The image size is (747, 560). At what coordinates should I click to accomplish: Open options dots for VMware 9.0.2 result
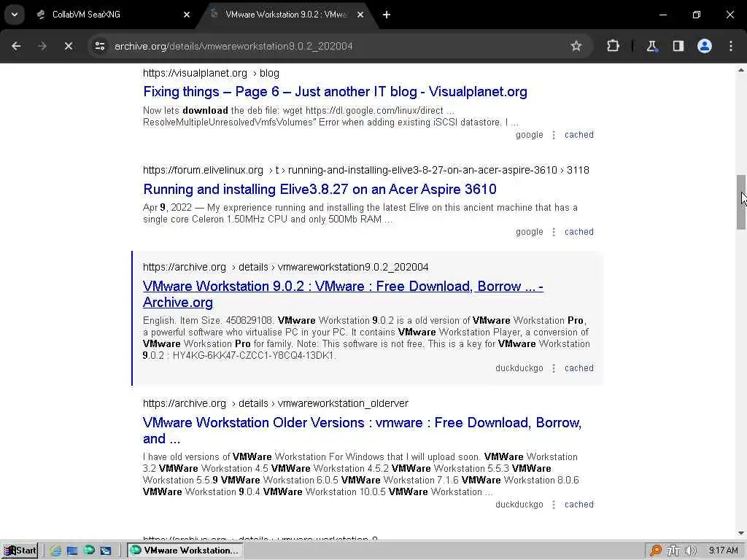pyautogui.click(x=554, y=368)
